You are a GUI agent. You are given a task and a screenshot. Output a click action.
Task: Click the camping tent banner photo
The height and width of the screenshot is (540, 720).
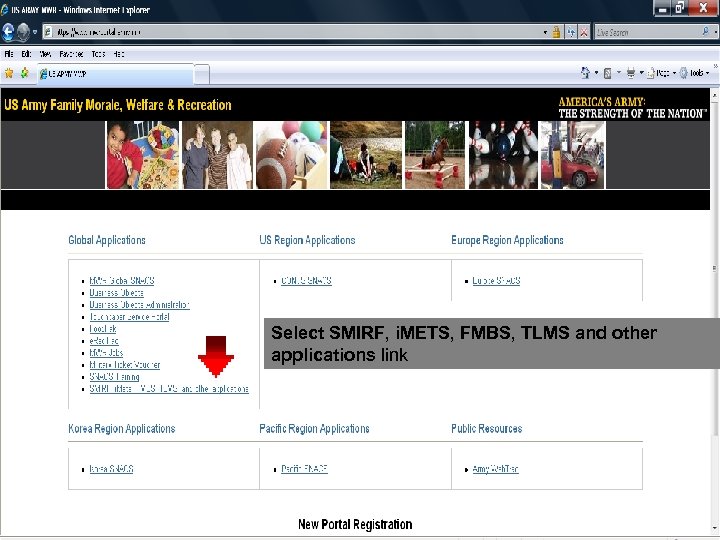coord(366,155)
